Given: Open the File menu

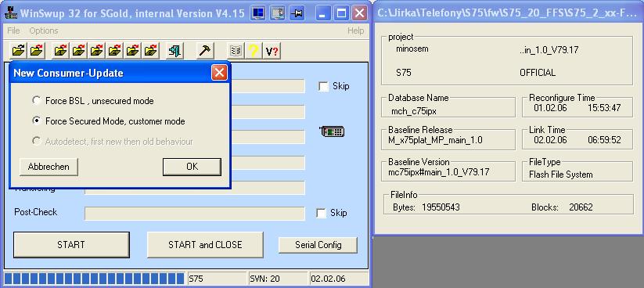Looking at the screenshot, I should point(13,31).
